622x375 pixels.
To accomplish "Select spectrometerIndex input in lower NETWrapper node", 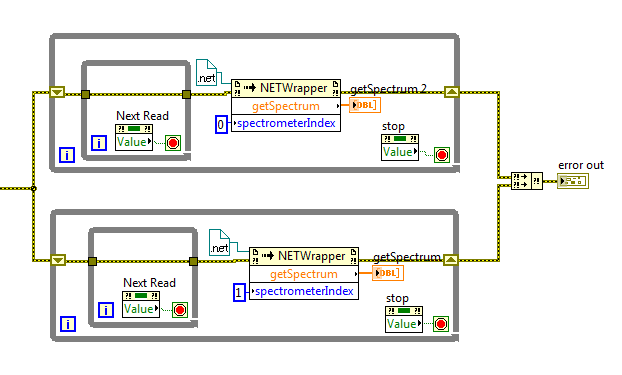I will 304,291.
